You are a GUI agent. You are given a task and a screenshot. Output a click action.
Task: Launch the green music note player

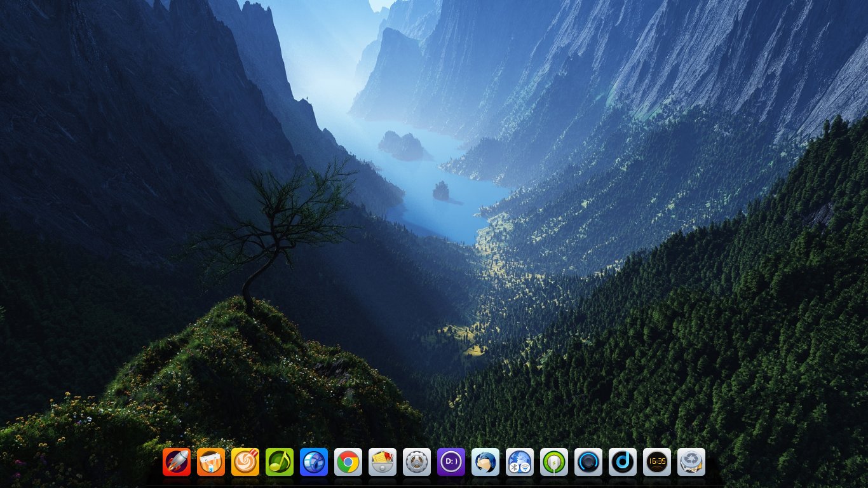[280, 462]
